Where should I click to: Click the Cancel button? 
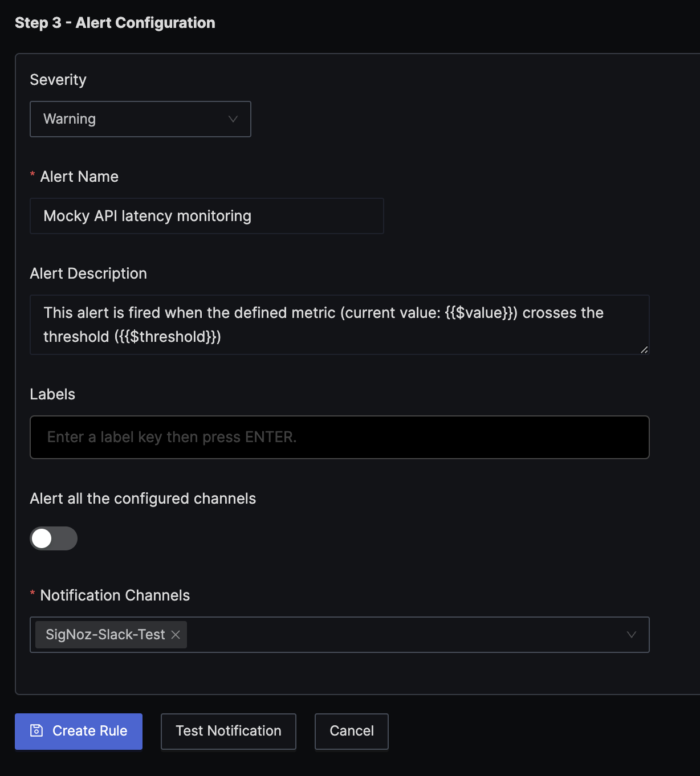click(352, 731)
